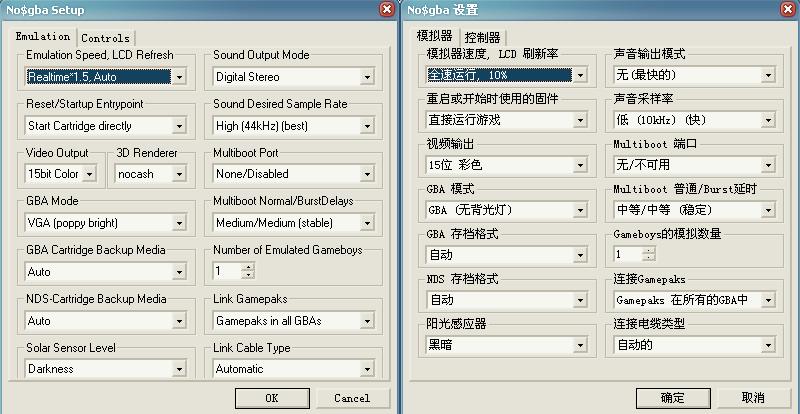Open Solar Sensor Level Darkness dropdown
This screenshot has height=414, width=800.
[x=179, y=369]
